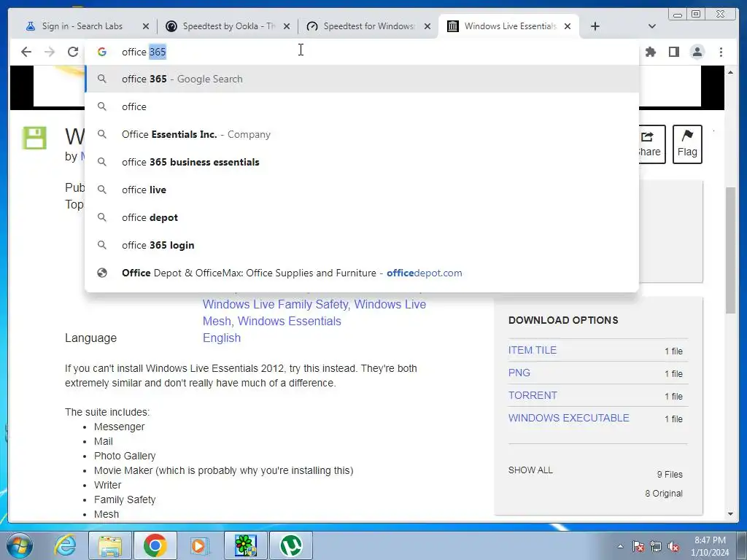
Task: Click the muted volume tray icon
Action: tap(673, 546)
